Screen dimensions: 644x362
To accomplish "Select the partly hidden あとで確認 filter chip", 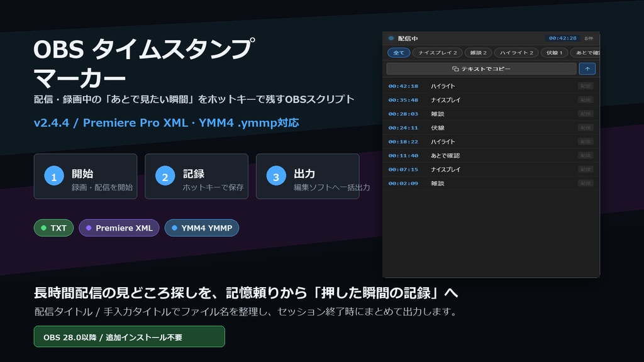I will click(x=586, y=53).
